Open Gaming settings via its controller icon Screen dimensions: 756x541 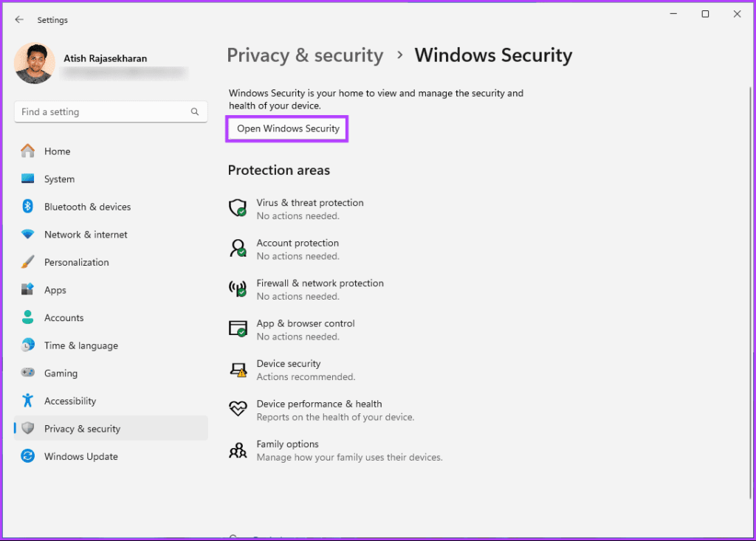27,373
